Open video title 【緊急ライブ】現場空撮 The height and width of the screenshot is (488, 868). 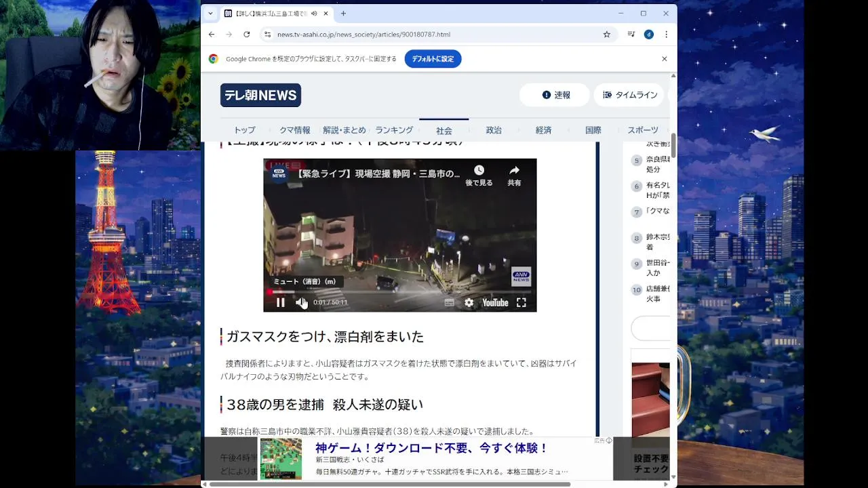click(377, 174)
